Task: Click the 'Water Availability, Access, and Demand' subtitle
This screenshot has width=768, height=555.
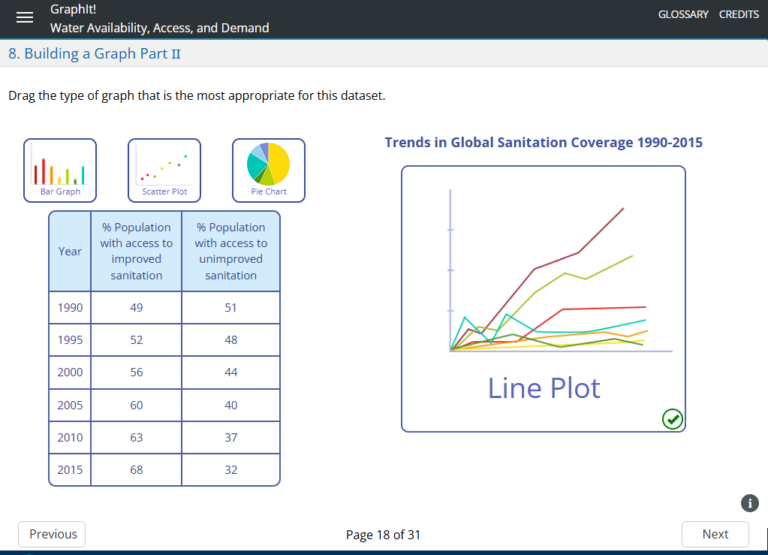Action: point(160,28)
